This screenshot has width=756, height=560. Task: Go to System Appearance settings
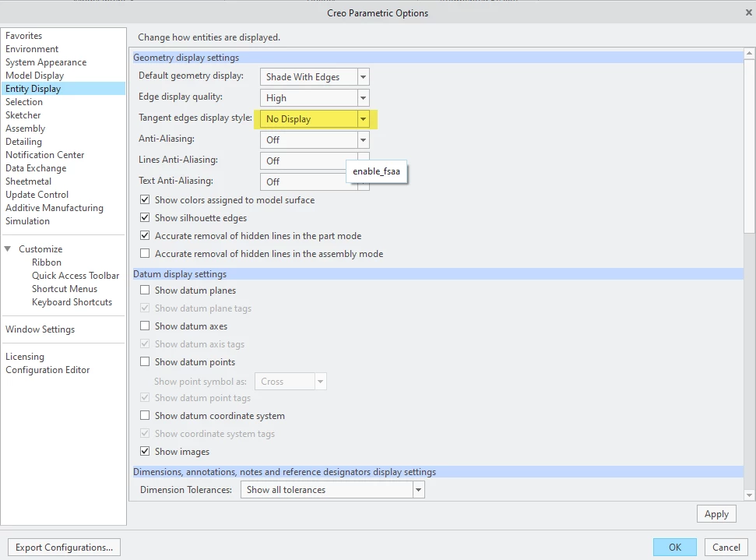46,62
